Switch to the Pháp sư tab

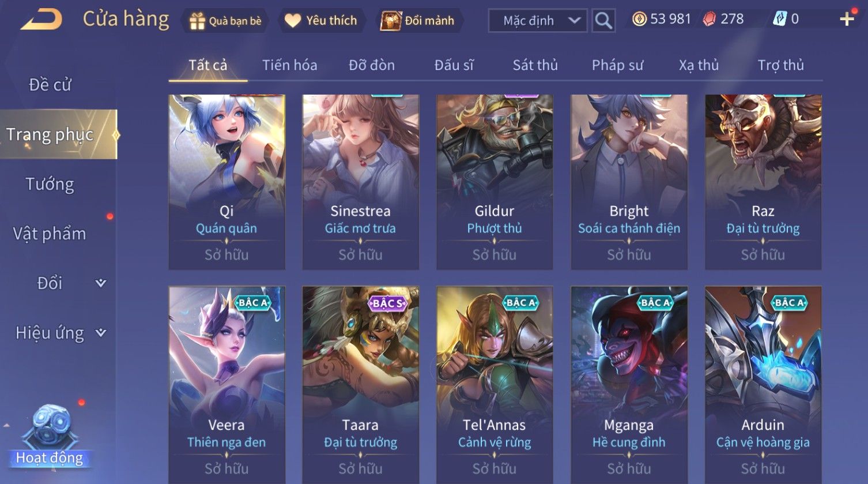[617, 65]
